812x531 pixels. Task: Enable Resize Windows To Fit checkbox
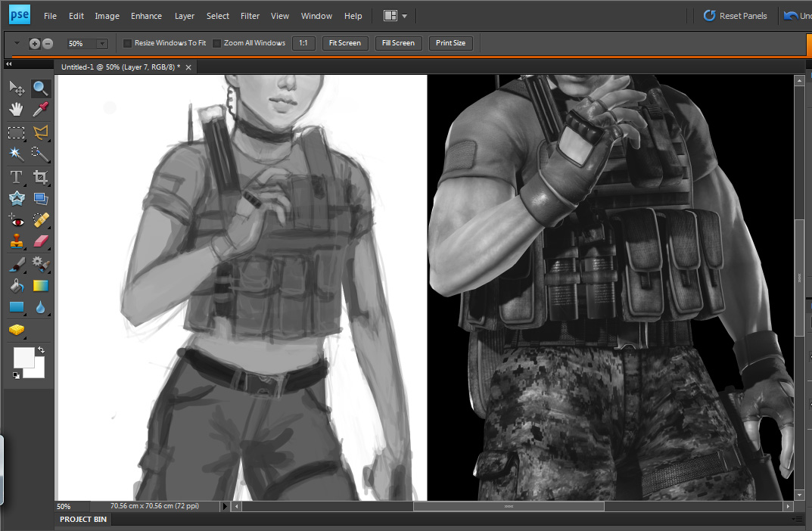pyautogui.click(x=127, y=43)
